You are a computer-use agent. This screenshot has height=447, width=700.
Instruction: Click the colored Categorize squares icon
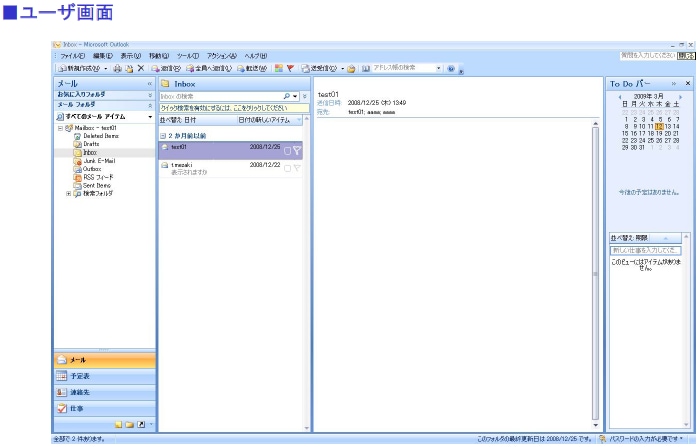279,68
